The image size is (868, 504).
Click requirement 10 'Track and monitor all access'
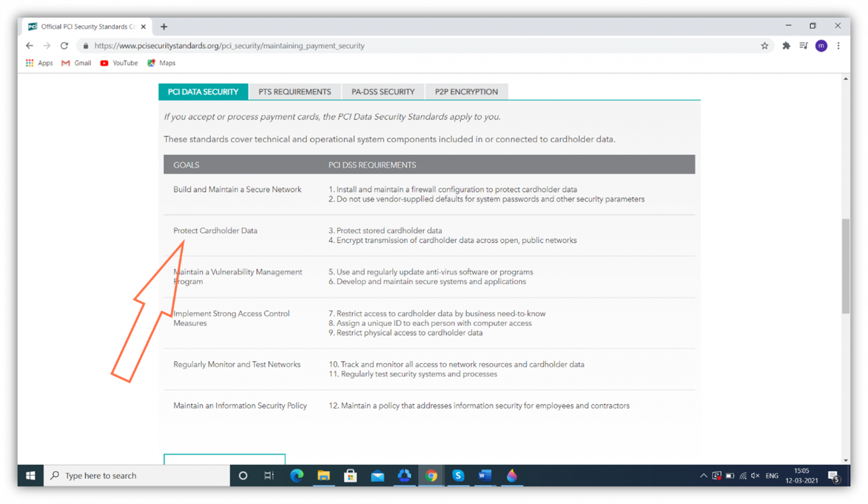457,365
